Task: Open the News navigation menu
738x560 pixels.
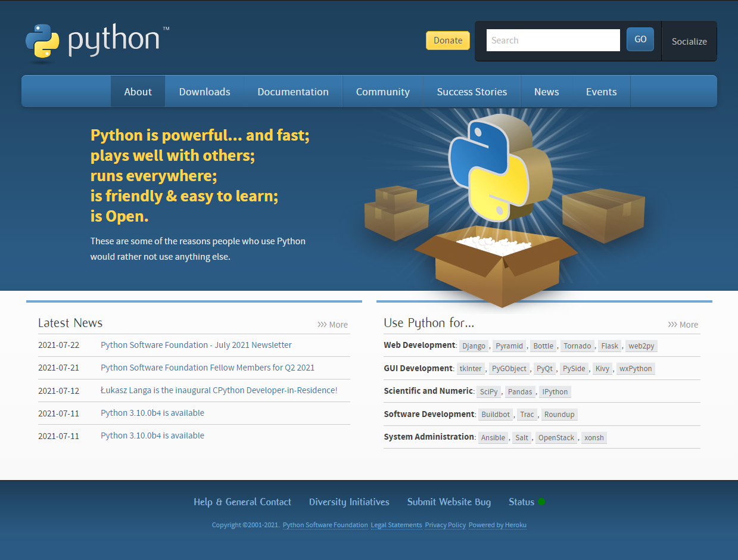Action: coord(546,92)
